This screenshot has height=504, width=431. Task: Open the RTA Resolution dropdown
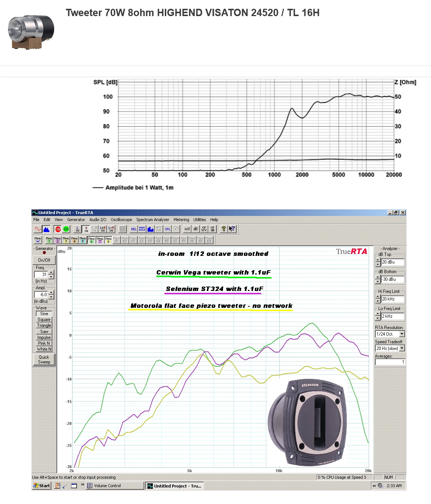pos(402,334)
